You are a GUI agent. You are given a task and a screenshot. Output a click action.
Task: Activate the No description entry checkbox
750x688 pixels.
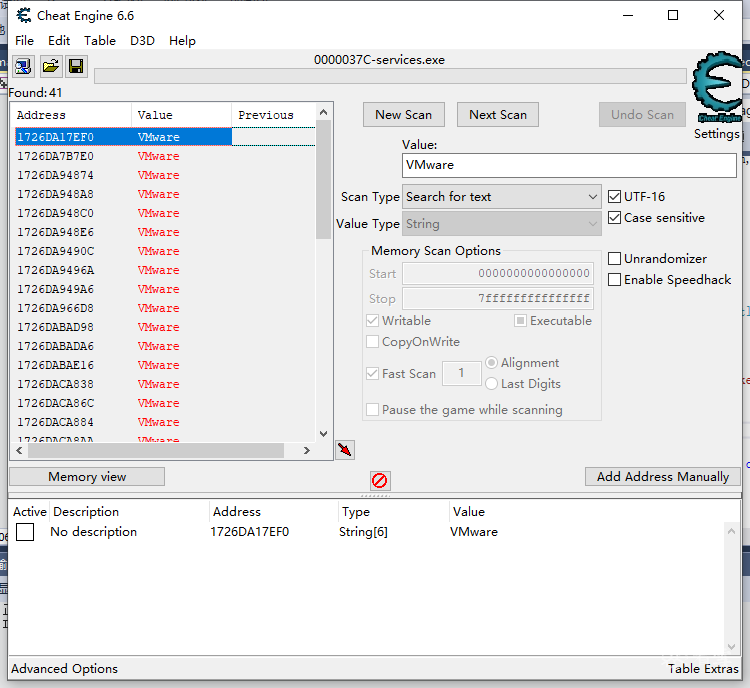(x=25, y=532)
